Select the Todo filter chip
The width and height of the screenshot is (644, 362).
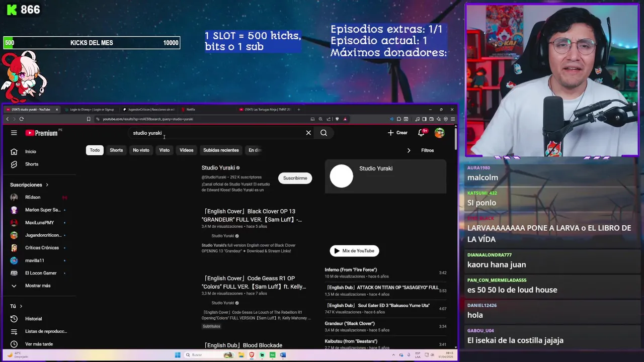pyautogui.click(x=95, y=150)
